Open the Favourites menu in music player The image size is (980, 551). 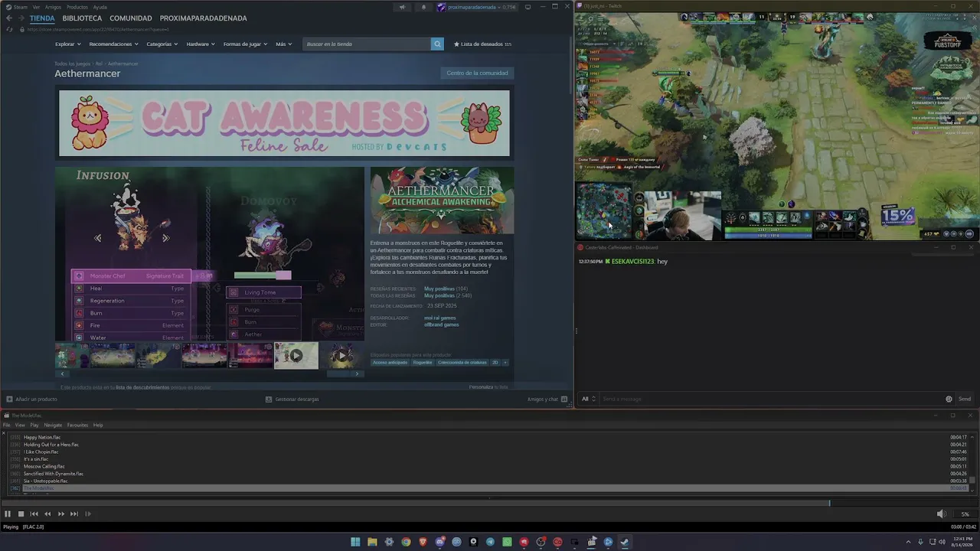tap(77, 425)
